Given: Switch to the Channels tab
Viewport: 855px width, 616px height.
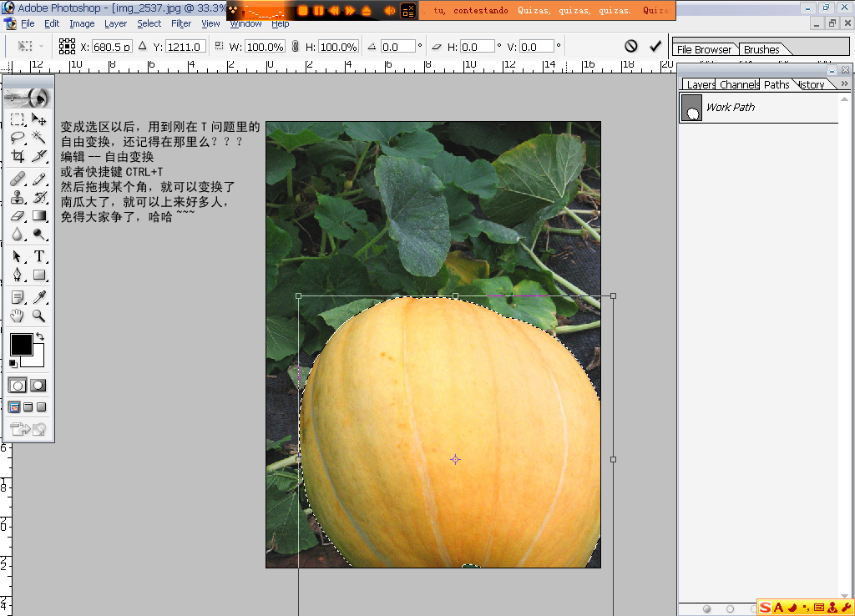Looking at the screenshot, I should [739, 84].
